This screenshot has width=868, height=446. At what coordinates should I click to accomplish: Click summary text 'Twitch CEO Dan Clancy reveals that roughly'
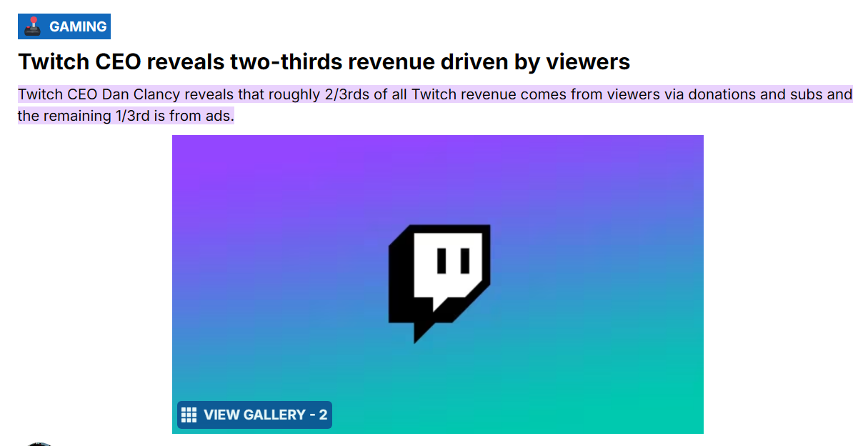pos(169,94)
